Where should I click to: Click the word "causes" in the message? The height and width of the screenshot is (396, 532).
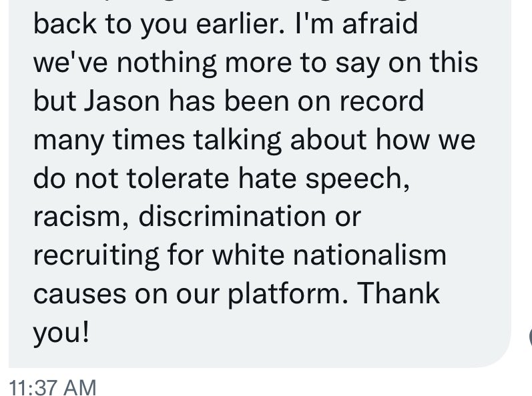tap(79, 295)
